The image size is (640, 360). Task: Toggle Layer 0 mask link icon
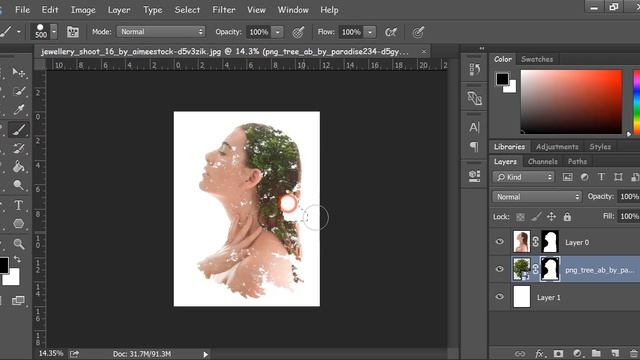[x=536, y=242]
